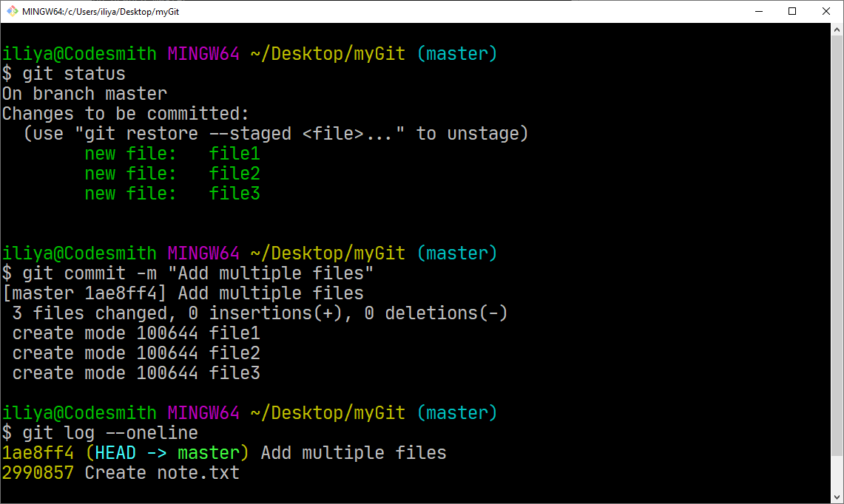Click the git commit -m command text
The width and height of the screenshot is (844, 504).
tap(198, 273)
